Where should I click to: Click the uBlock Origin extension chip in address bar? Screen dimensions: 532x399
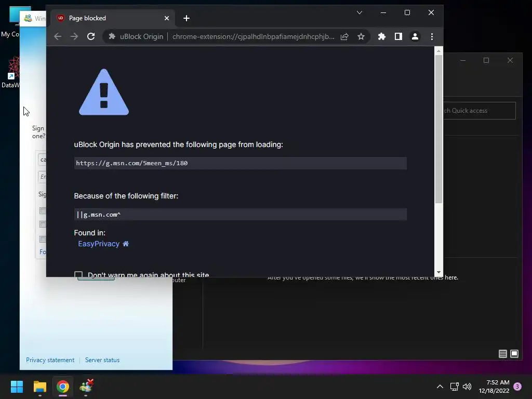pyautogui.click(x=136, y=36)
